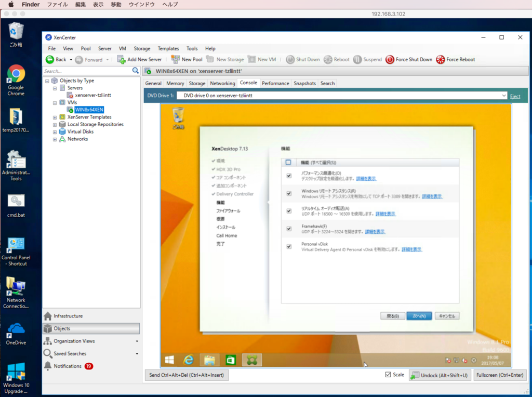Open the Templates menu
532x397 pixels.
[168, 48]
